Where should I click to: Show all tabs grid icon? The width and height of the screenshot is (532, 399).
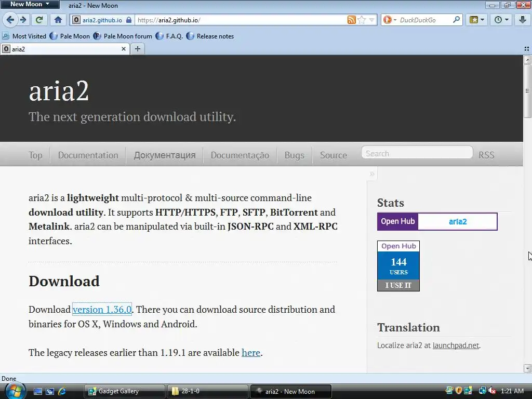click(527, 49)
